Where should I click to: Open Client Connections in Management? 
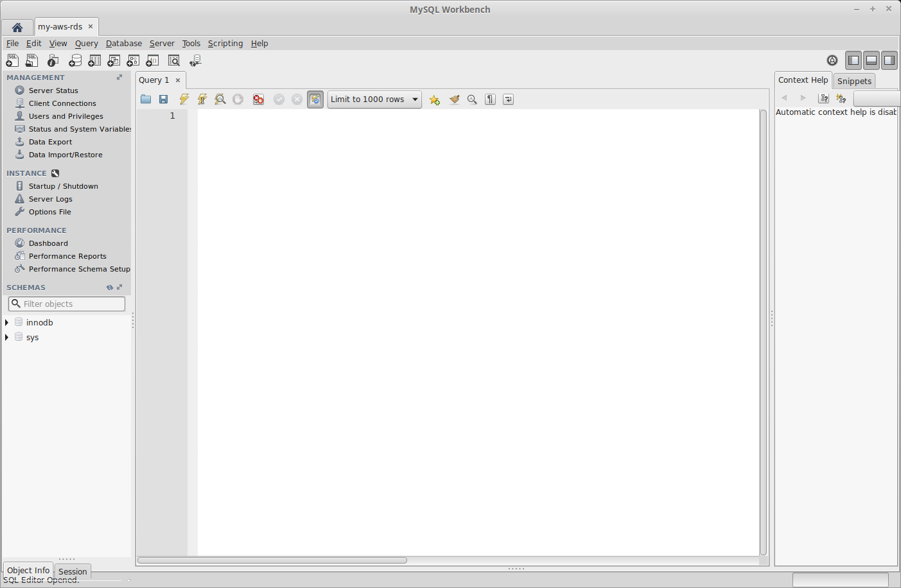62,103
